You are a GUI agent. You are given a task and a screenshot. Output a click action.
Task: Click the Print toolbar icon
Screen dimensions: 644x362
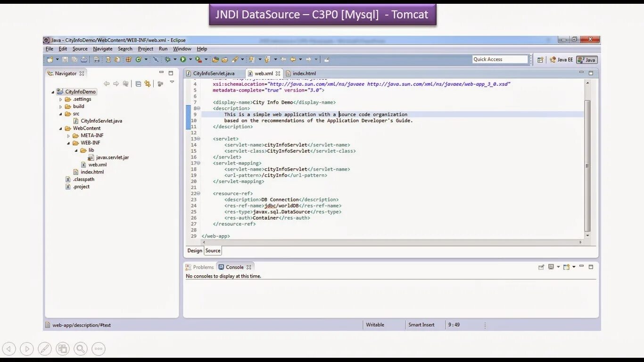pos(84,59)
